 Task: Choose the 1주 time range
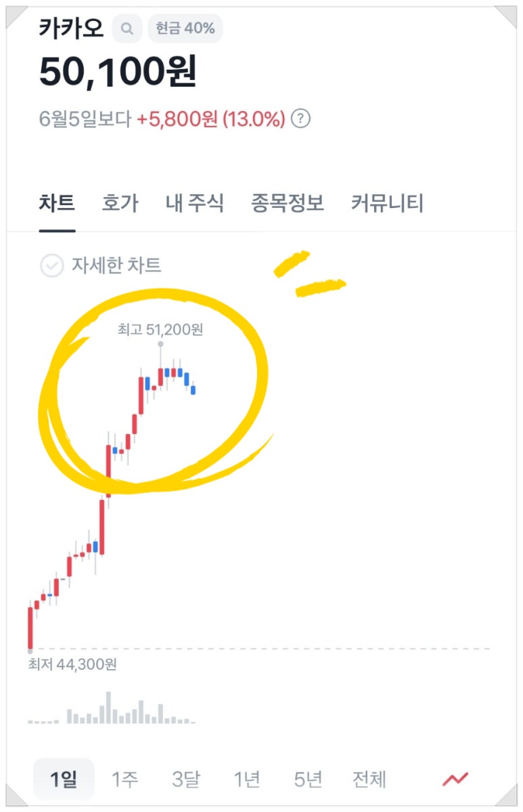pyautogui.click(x=124, y=779)
